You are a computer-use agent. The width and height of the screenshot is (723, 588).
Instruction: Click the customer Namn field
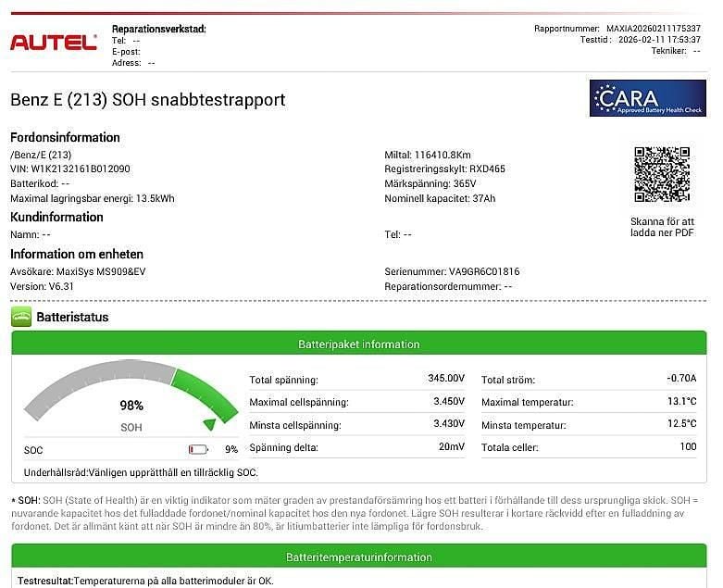[31, 235]
